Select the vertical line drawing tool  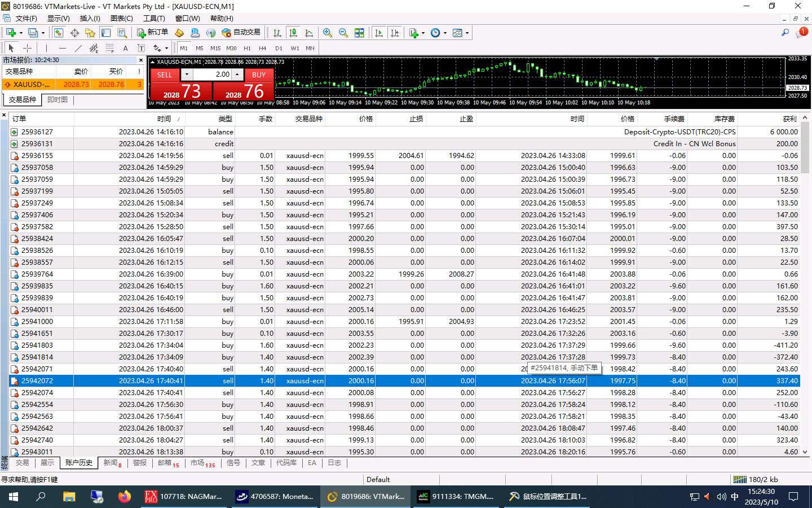(x=46, y=48)
